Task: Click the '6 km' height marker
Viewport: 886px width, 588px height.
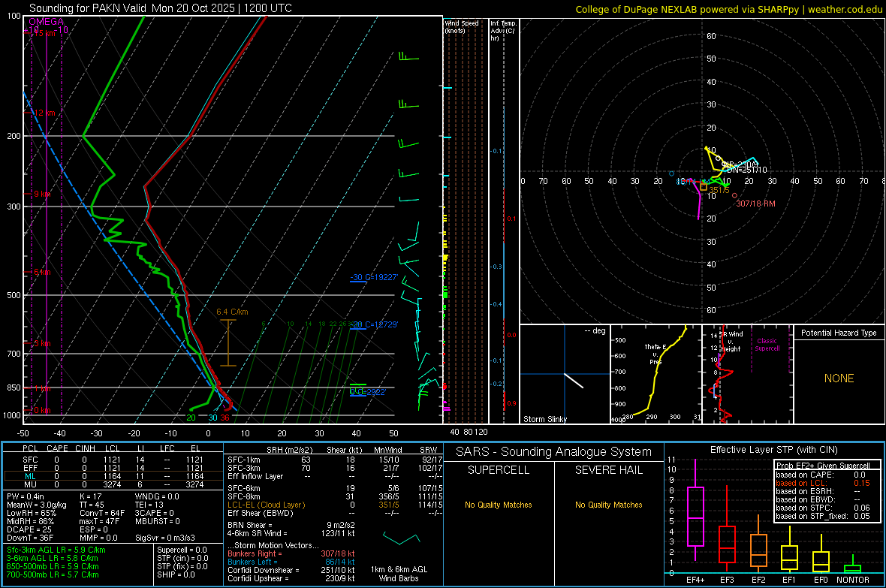Action: (42, 272)
